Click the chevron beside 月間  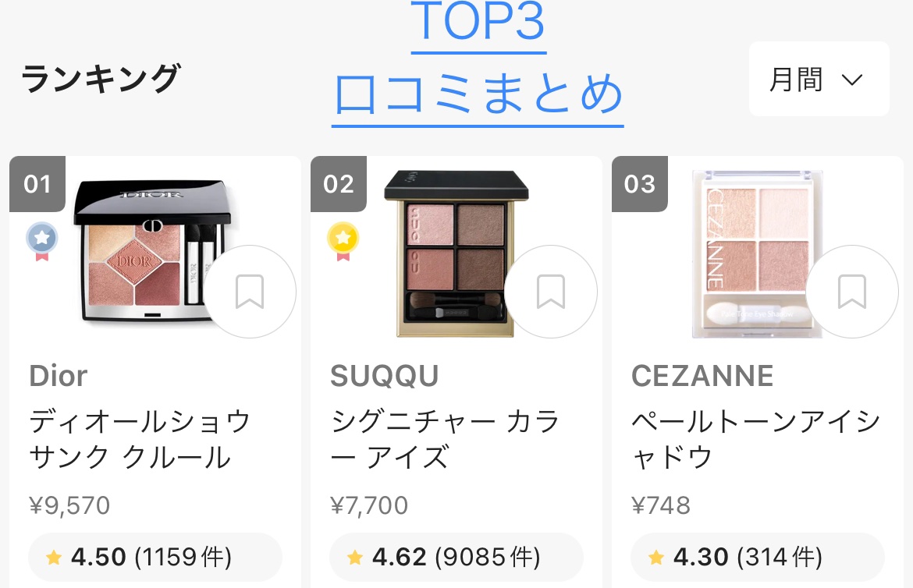click(x=853, y=78)
